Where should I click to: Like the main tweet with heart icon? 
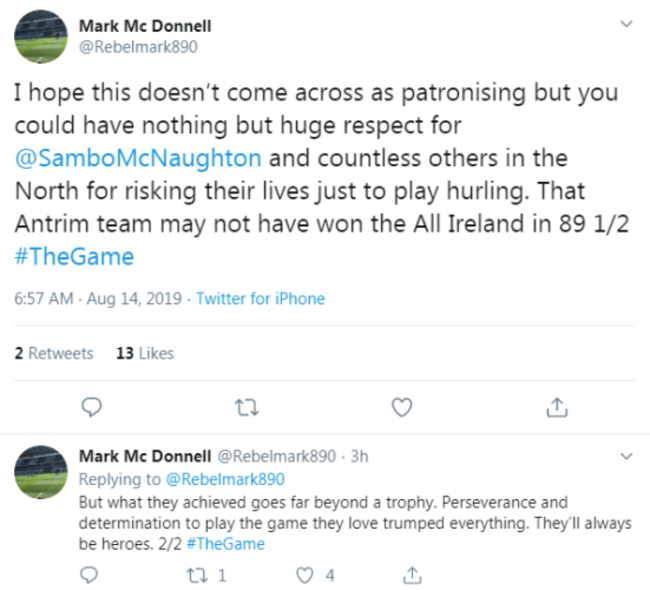coord(402,407)
